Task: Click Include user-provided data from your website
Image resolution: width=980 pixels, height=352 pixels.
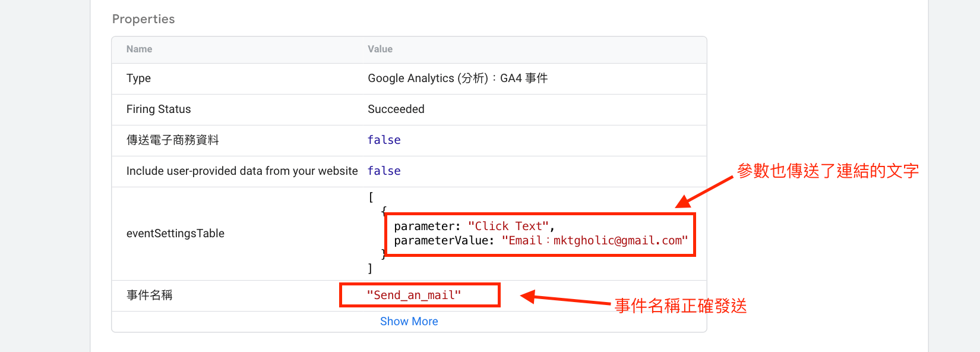Action: (x=242, y=171)
